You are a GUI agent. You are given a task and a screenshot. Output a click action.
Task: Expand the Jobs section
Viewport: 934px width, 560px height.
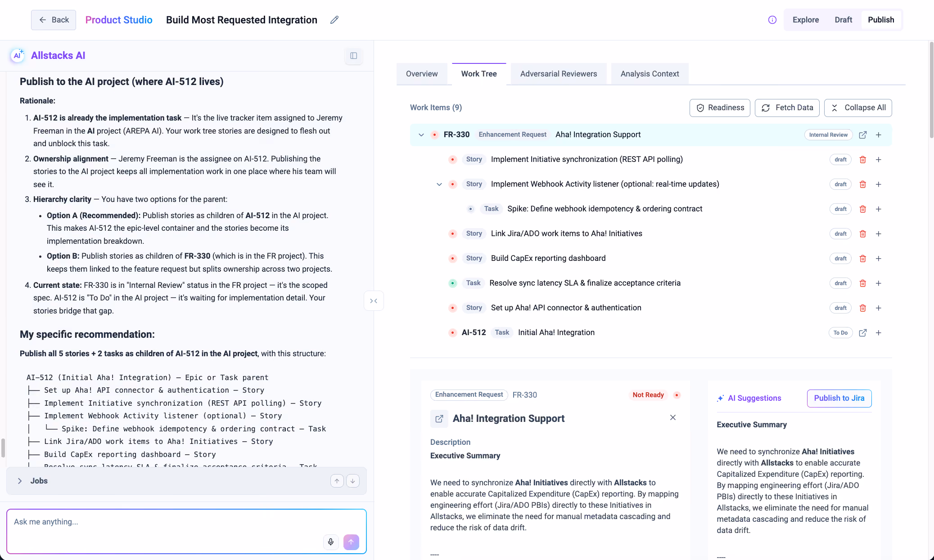pyautogui.click(x=20, y=481)
